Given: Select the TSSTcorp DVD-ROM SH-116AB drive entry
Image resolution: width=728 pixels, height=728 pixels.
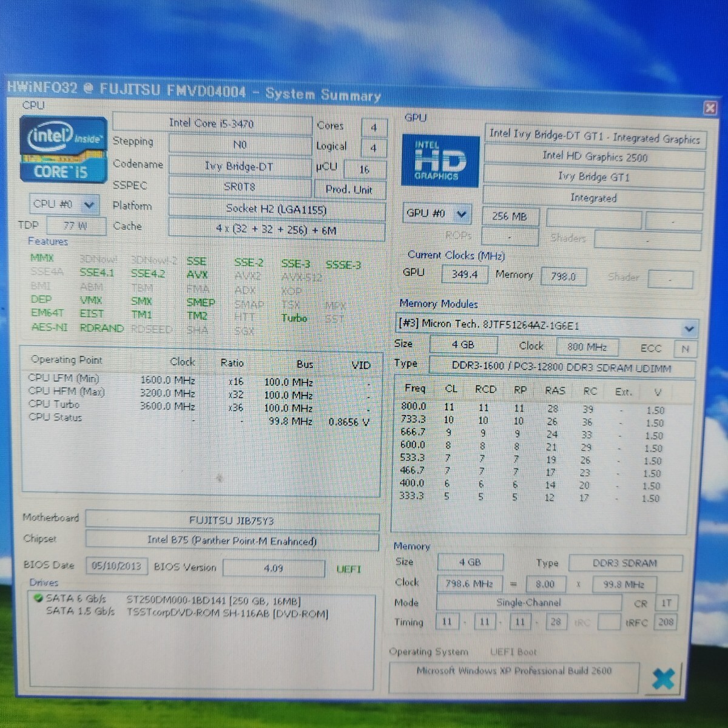Looking at the screenshot, I should (226, 613).
